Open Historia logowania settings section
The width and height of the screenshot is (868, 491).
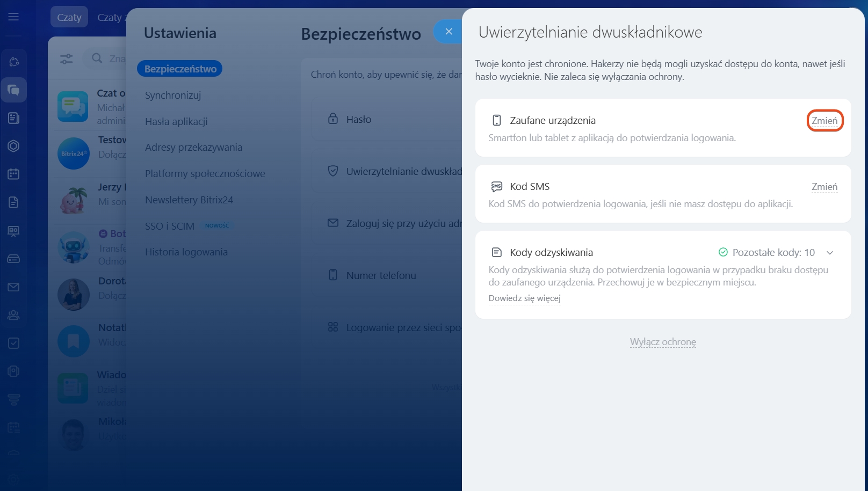tap(186, 252)
